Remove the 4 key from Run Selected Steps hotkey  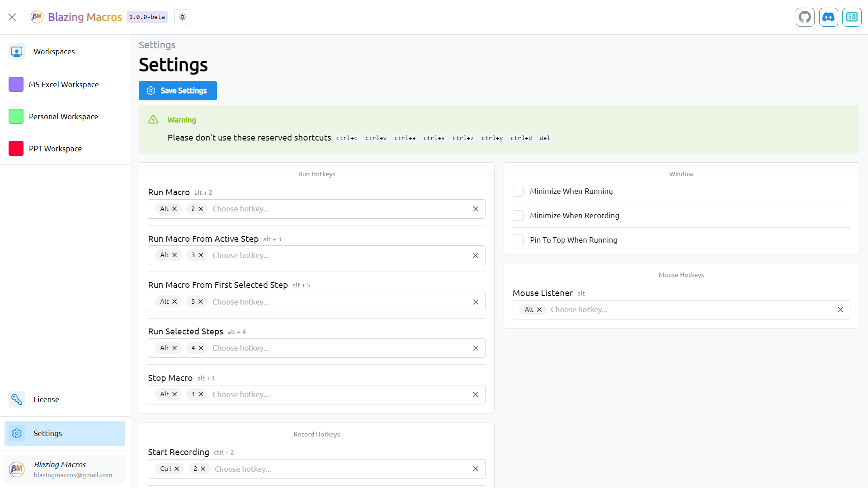tap(201, 348)
